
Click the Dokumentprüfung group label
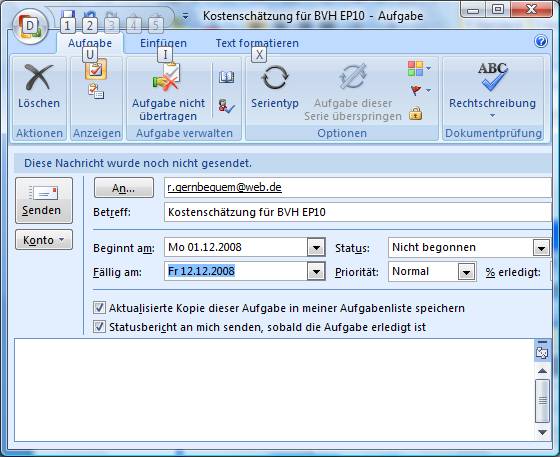tap(493, 133)
